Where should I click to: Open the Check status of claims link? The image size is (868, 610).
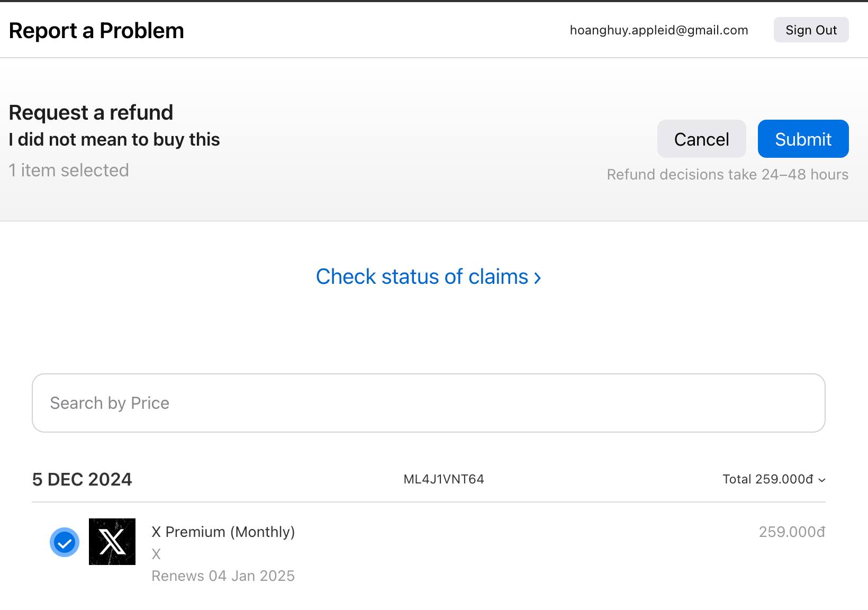point(422,277)
